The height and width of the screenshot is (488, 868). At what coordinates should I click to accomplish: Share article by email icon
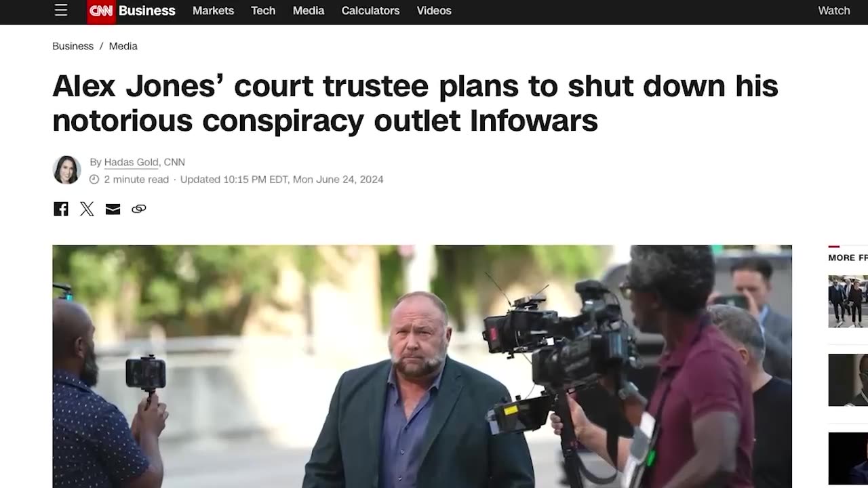pos(113,209)
